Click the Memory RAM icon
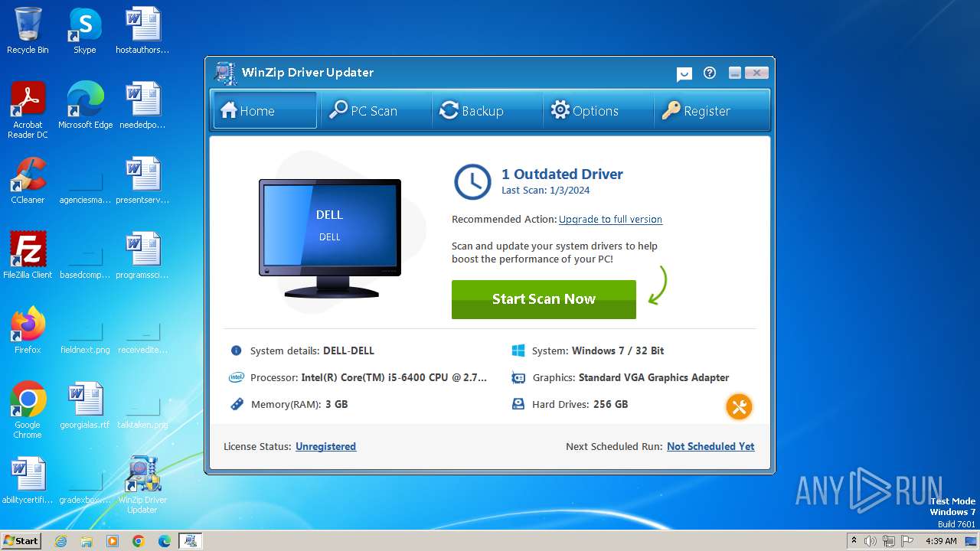This screenshot has height=551, width=980. tap(237, 404)
